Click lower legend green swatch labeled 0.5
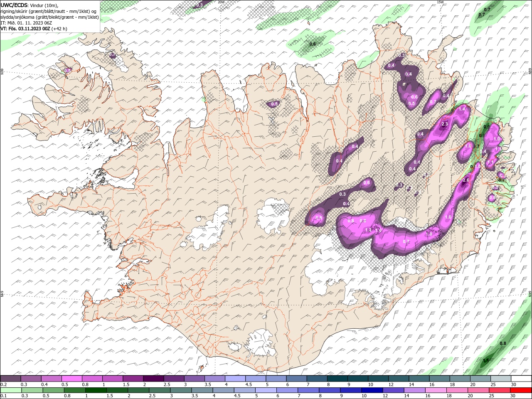 pos(54,390)
